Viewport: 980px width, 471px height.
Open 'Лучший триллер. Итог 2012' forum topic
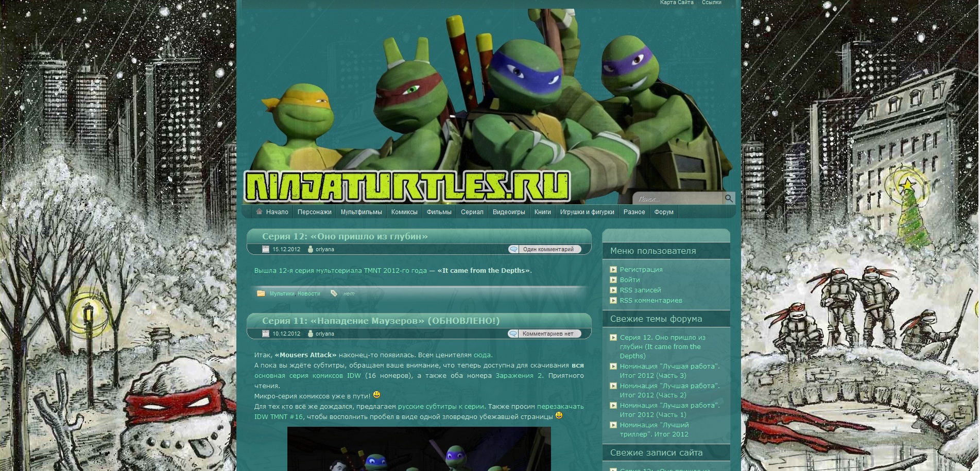click(x=654, y=429)
